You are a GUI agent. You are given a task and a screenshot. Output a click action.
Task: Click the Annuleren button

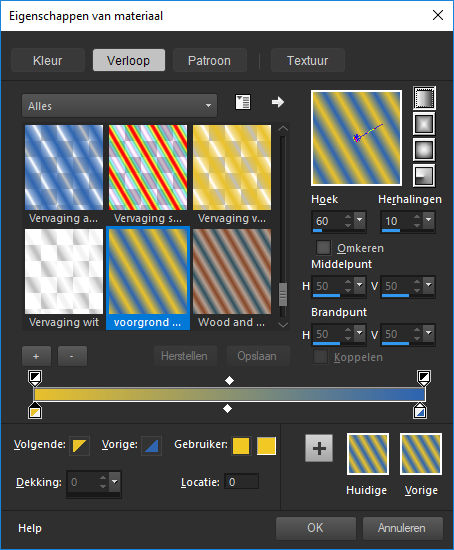coord(402,528)
